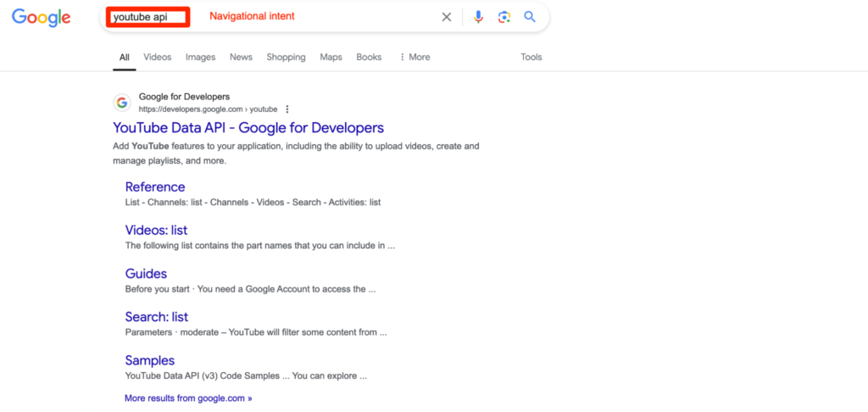Open the three-dot menu beside result URL
The height and width of the screenshot is (412, 868).
point(287,109)
